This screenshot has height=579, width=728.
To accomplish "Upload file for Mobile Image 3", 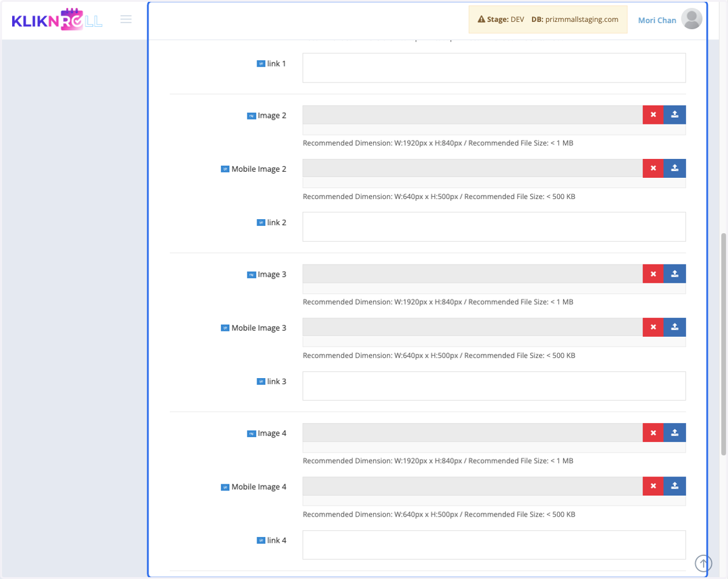I will (675, 327).
